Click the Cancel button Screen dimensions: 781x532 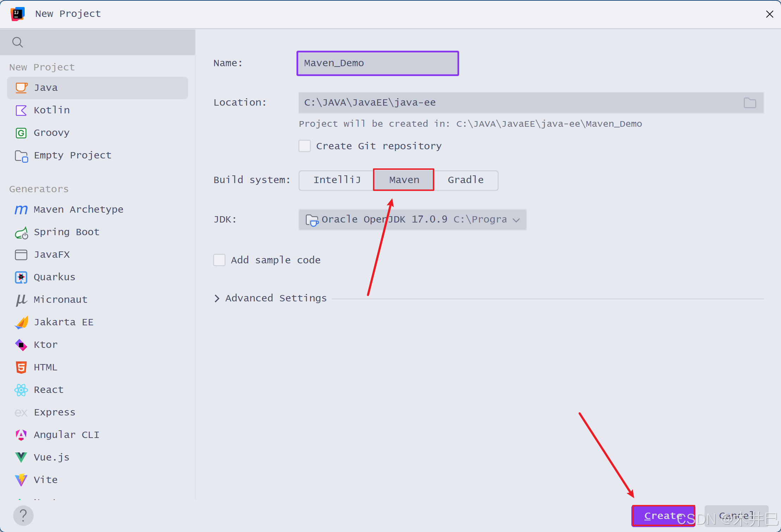pos(736,515)
